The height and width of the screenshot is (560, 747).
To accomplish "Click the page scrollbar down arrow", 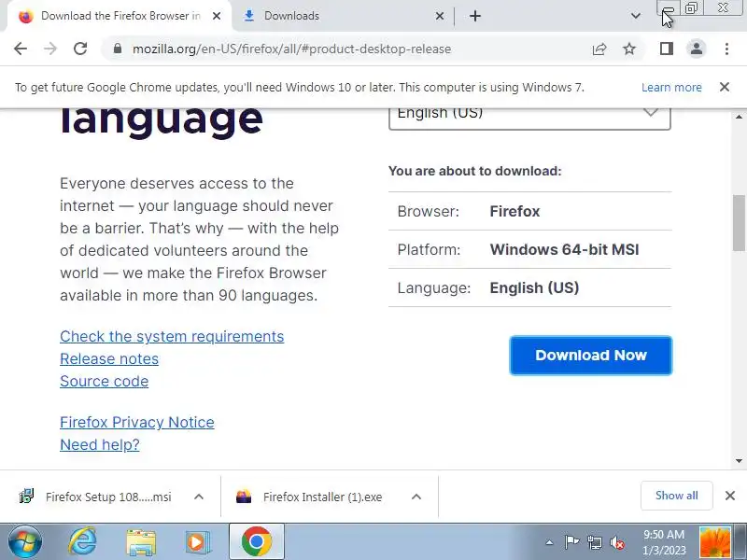I will coord(739,461).
